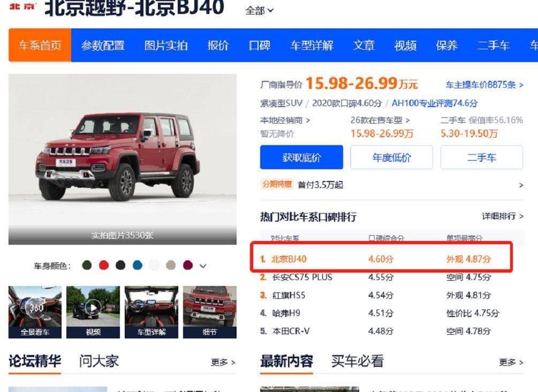Open AH100专业评测74.6分 link

point(434,103)
